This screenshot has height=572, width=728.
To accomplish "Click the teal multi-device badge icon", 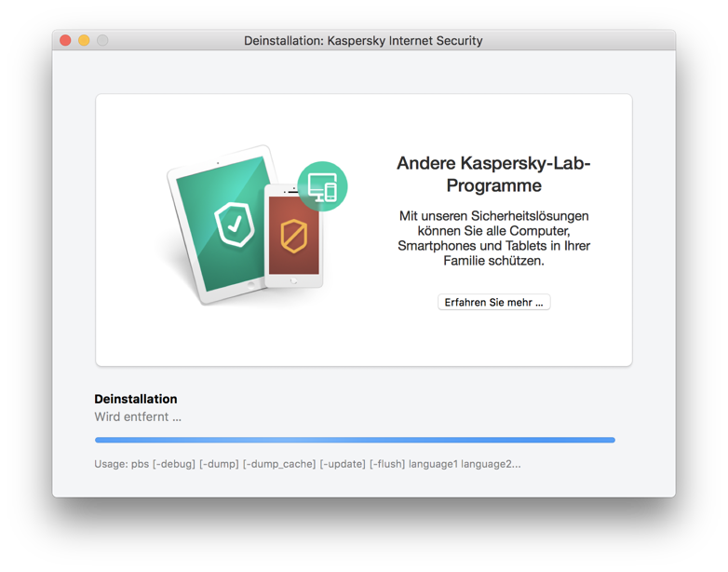I will pyautogui.click(x=322, y=186).
